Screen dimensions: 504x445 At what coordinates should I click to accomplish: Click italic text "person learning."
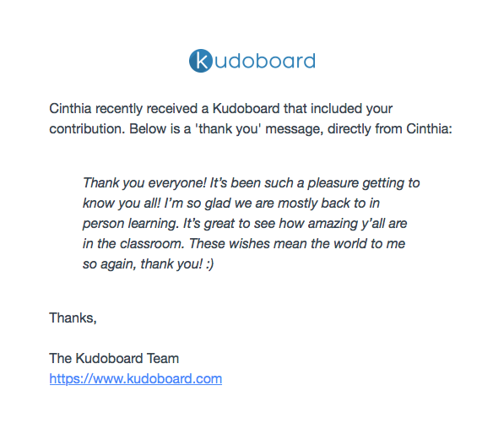click(x=131, y=224)
